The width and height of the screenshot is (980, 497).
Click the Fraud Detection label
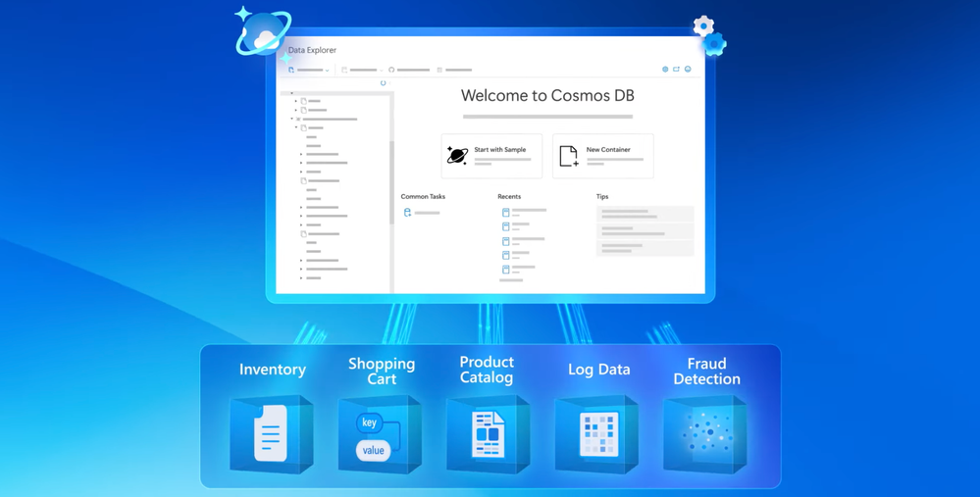pos(707,372)
